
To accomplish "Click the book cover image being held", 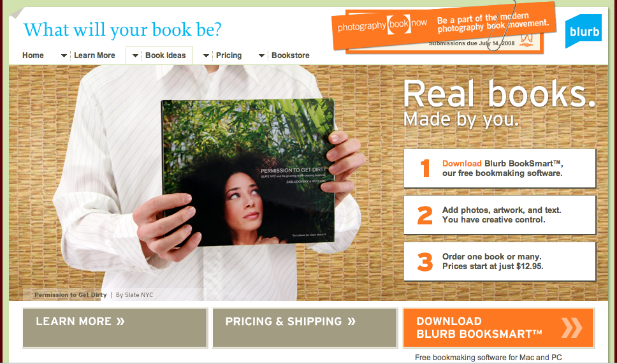I will (248, 173).
